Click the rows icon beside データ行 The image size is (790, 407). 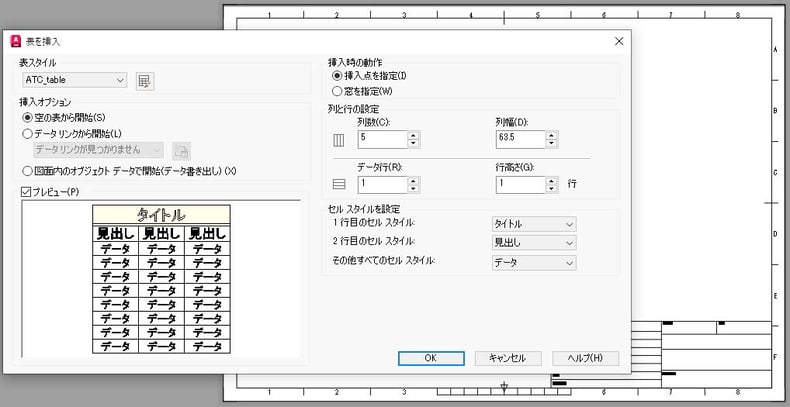[x=339, y=185]
